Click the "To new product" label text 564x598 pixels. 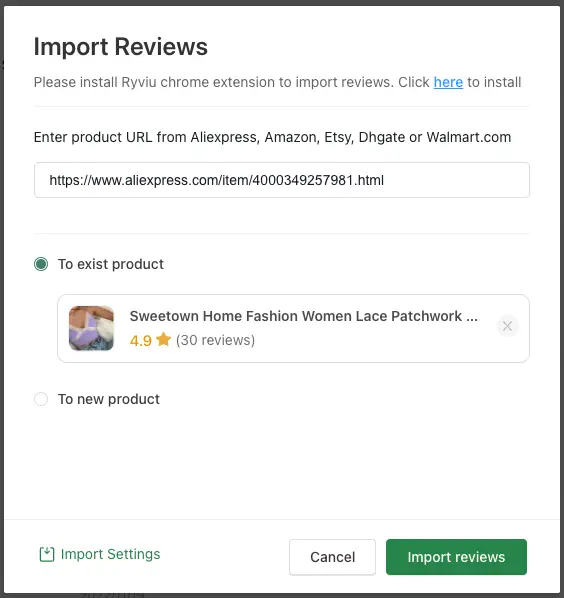tap(109, 399)
